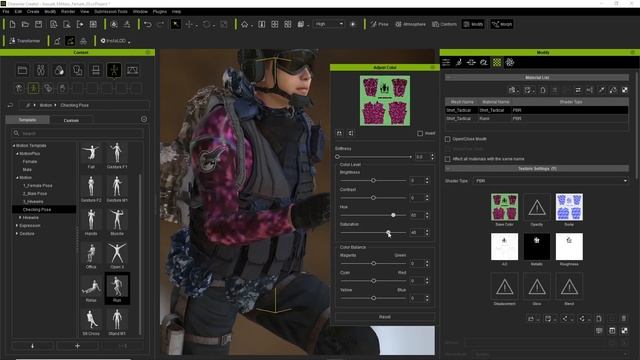Image resolution: width=640 pixels, height=360 pixels.
Task: Click the InstaLOD toolbar button
Action: click(115, 41)
